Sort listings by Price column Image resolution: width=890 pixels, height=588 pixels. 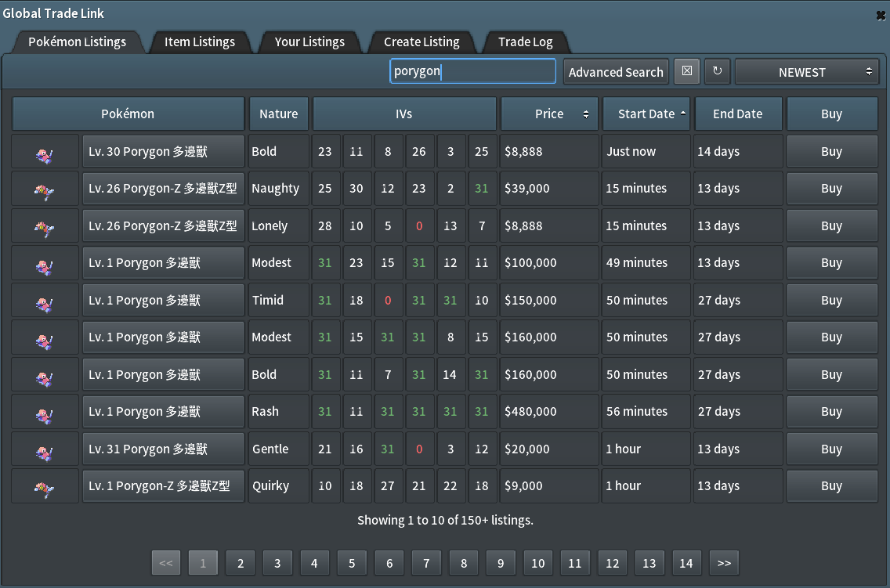pyautogui.click(x=549, y=114)
